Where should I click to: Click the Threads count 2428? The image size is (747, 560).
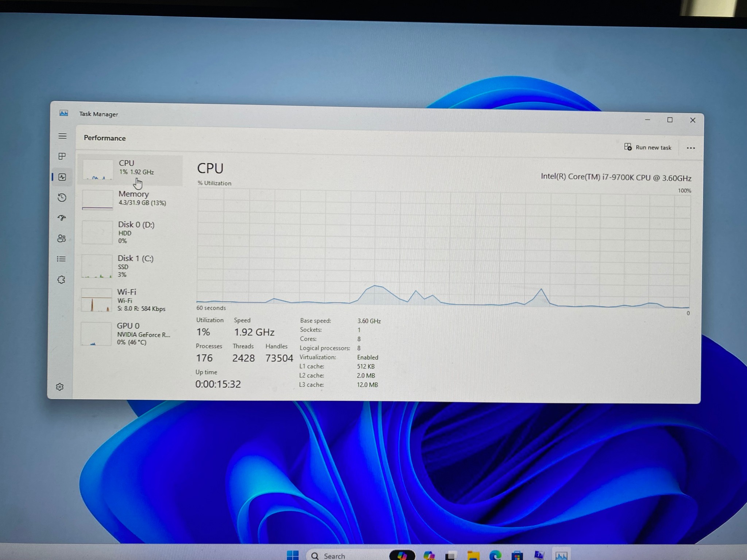tap(243, 358)
